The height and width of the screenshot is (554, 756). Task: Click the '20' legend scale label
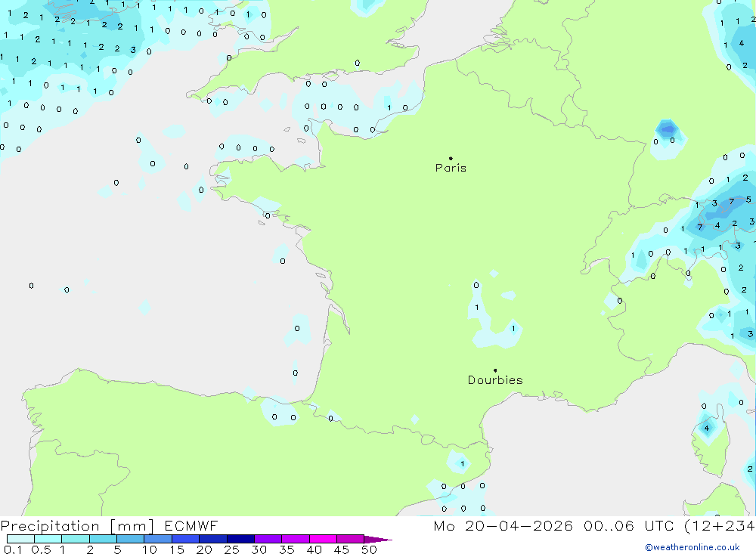tap(204, 549)
